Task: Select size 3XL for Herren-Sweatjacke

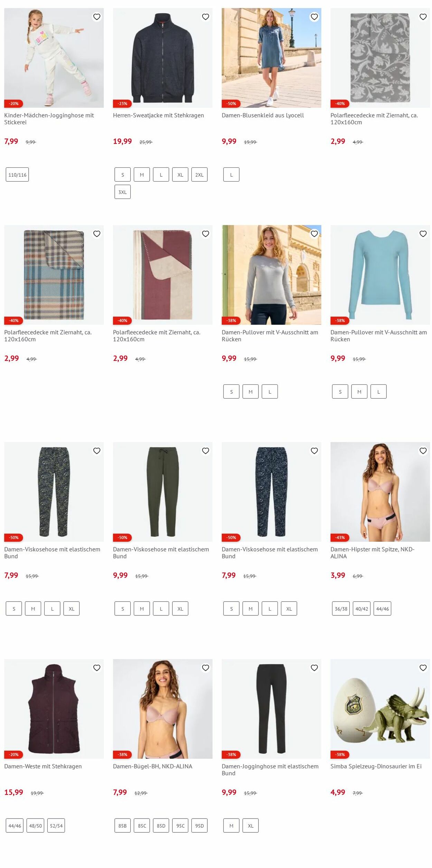Action: tap(123, 192)
